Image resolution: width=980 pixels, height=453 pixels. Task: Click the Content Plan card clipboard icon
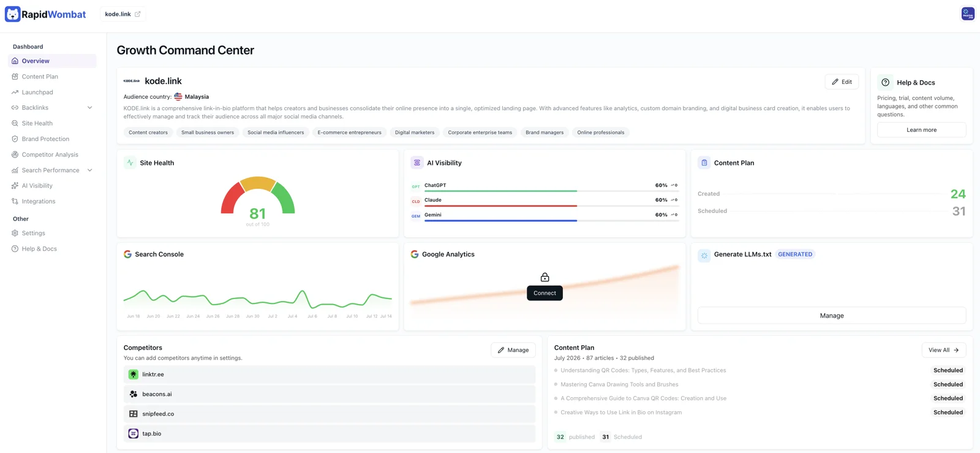(704, 162)
